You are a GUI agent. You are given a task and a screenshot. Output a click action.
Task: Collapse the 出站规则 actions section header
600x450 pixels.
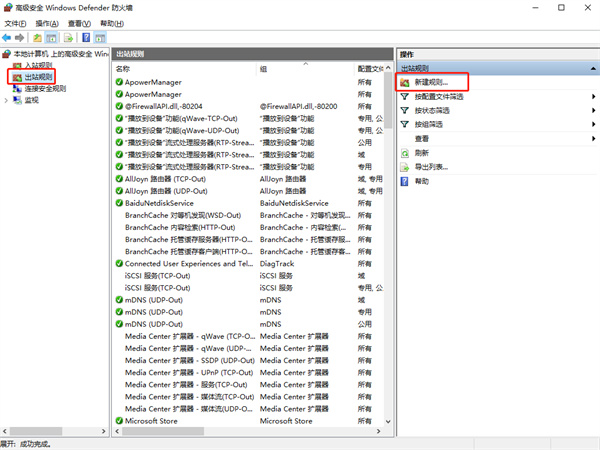coord(593,68)
